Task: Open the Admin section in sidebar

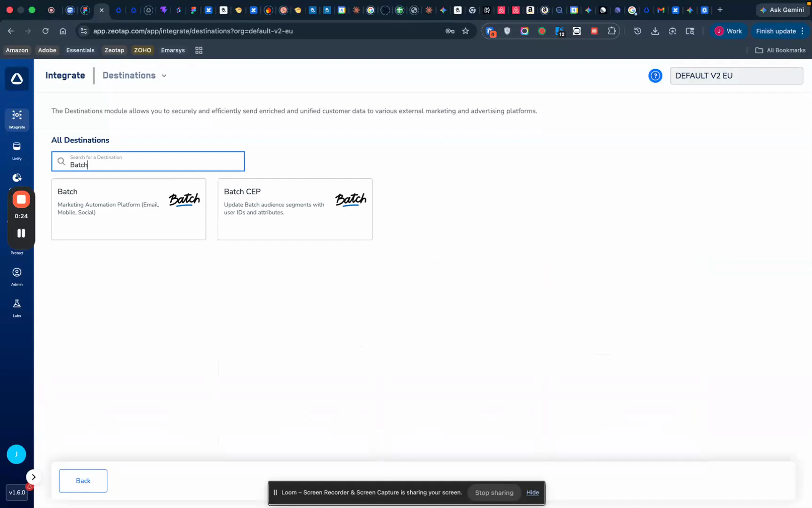Action: 17,277
